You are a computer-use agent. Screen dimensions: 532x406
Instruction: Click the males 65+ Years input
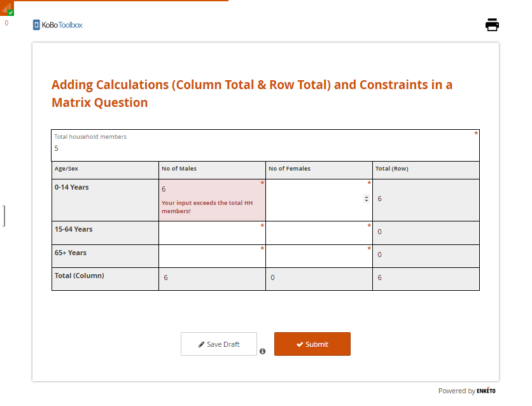212,256
